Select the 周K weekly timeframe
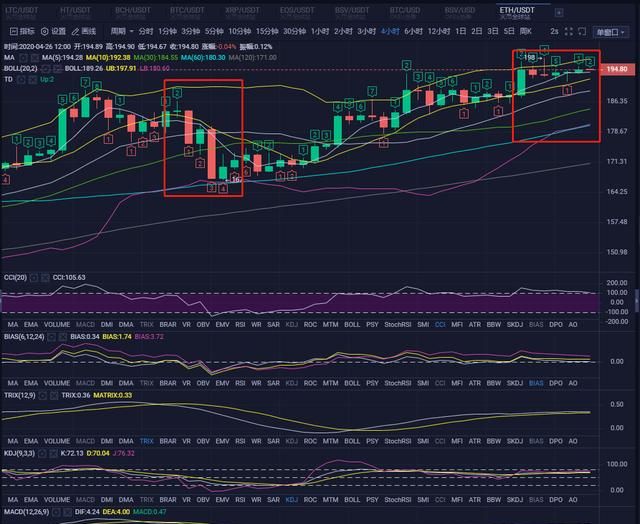640x524 pixels. tap(526, 31)
